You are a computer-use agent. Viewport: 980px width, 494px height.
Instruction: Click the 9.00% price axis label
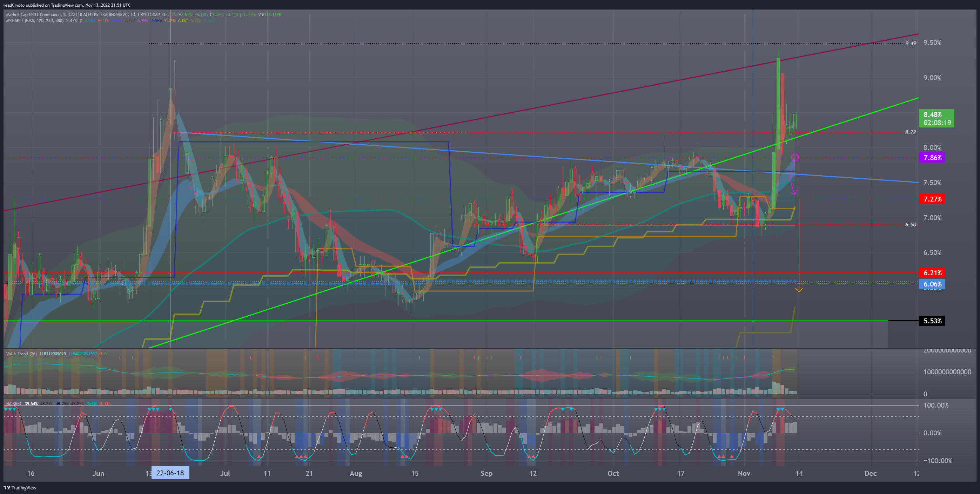point(932,78)
